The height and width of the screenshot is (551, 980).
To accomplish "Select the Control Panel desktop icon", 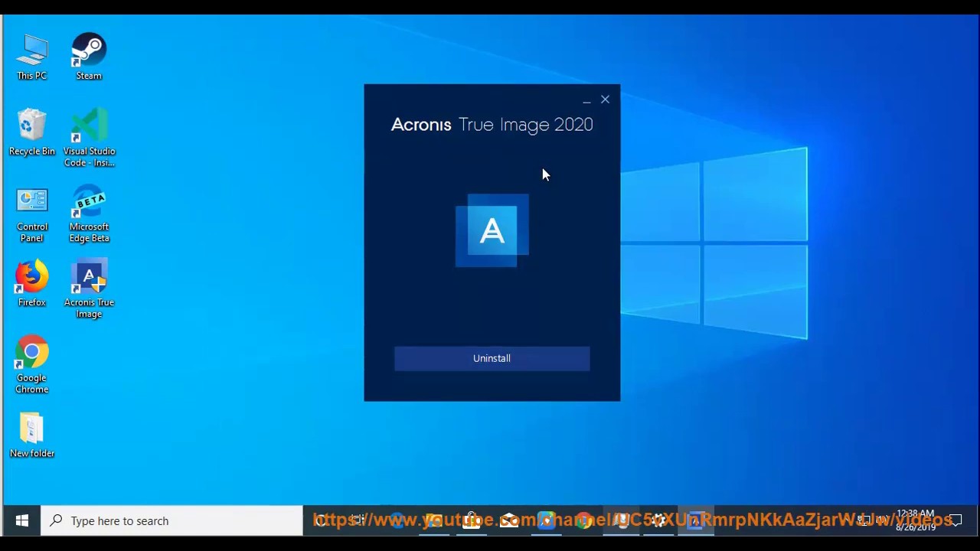I will (x=31, y=214).
